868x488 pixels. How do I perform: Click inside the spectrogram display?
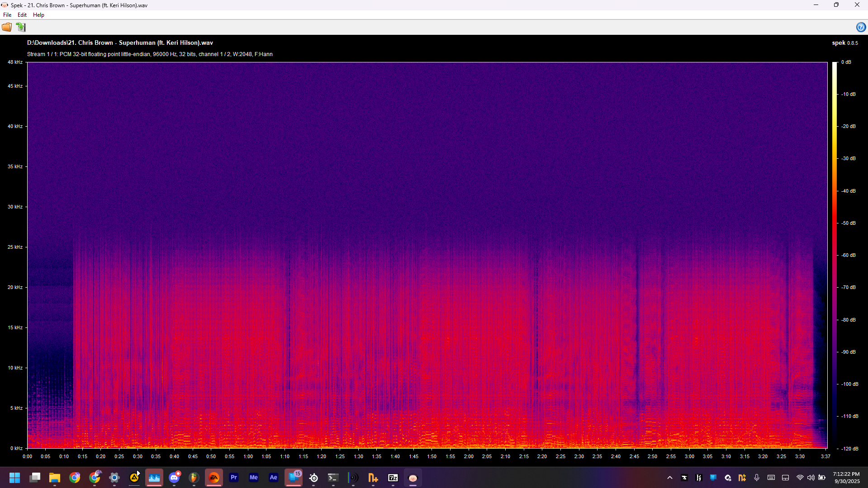pos(427,255)
